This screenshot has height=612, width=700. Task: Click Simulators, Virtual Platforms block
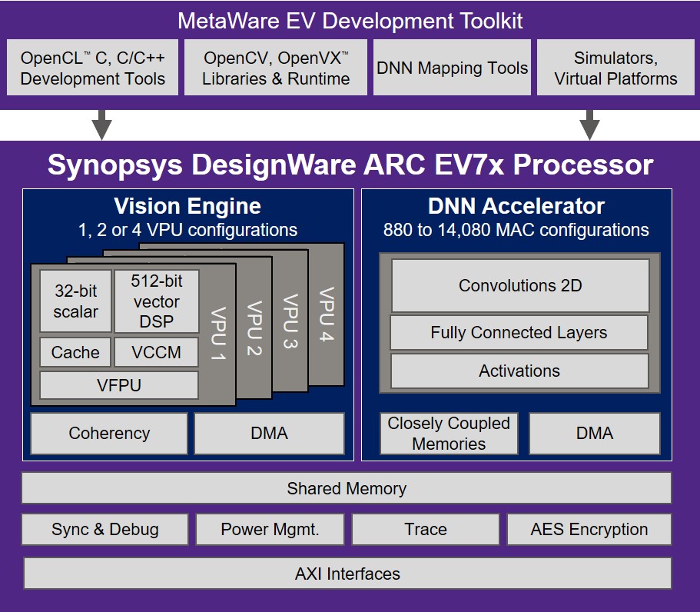tap(615, 68)
